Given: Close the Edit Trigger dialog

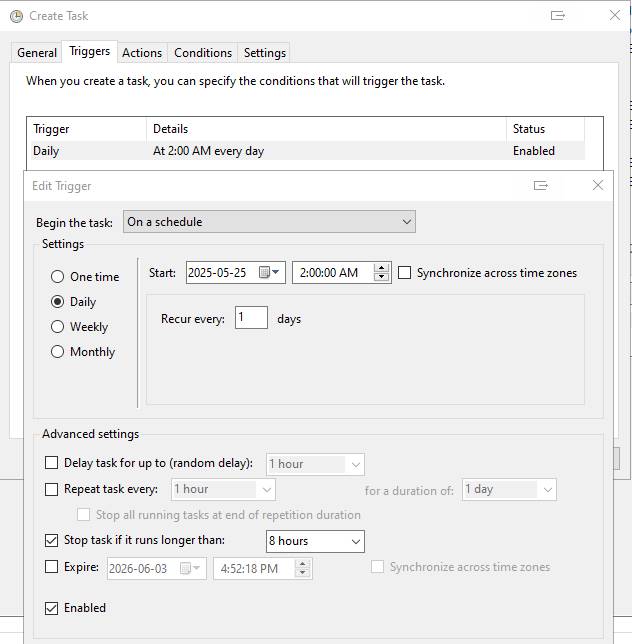Looking at the screenshot, I should (x=598, y=185).
